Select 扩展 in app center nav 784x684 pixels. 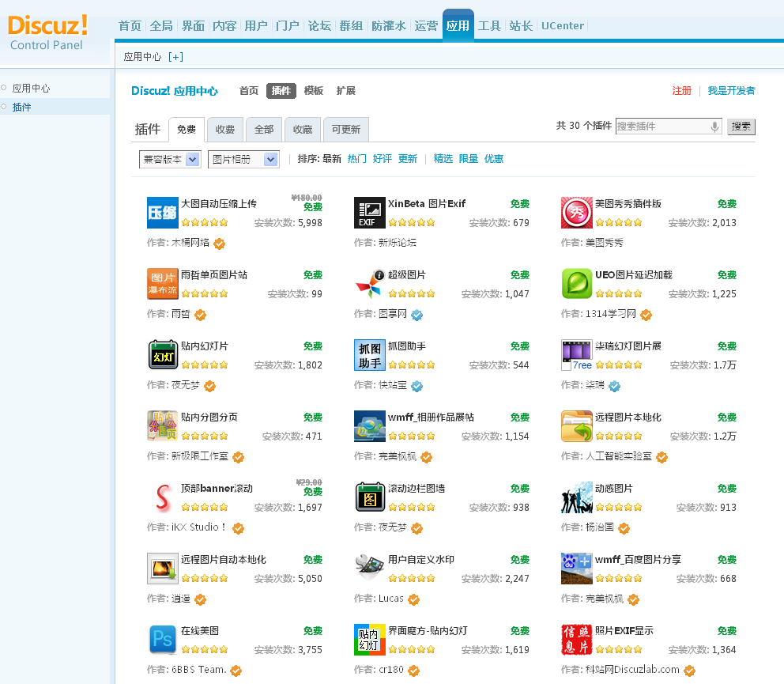coord(346,91)
